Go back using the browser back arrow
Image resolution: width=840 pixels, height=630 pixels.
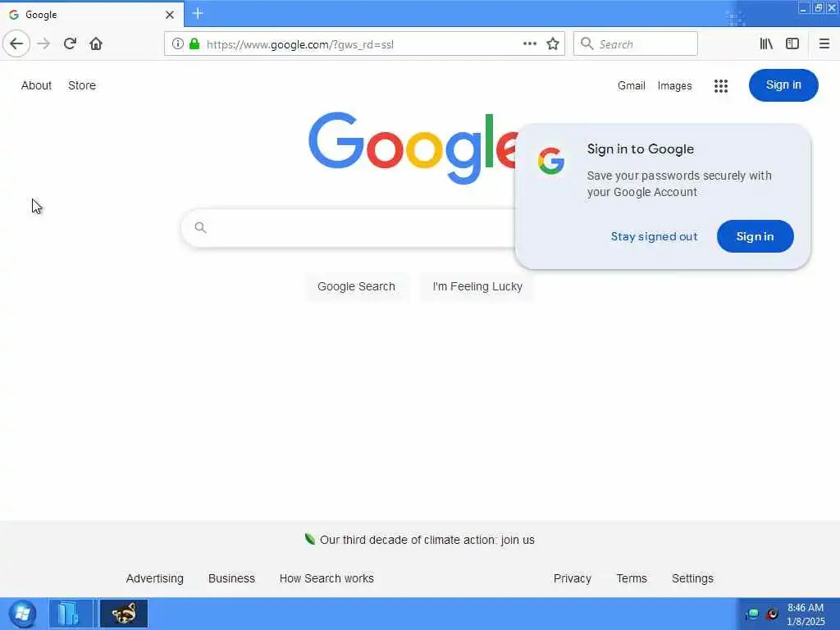tap(16, 44)
